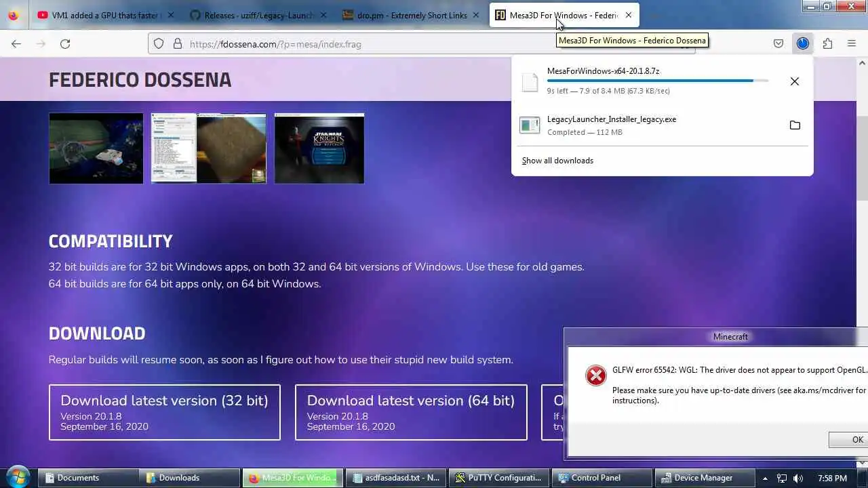Close the Mesa3D For Windows tab

pos(628,15)
